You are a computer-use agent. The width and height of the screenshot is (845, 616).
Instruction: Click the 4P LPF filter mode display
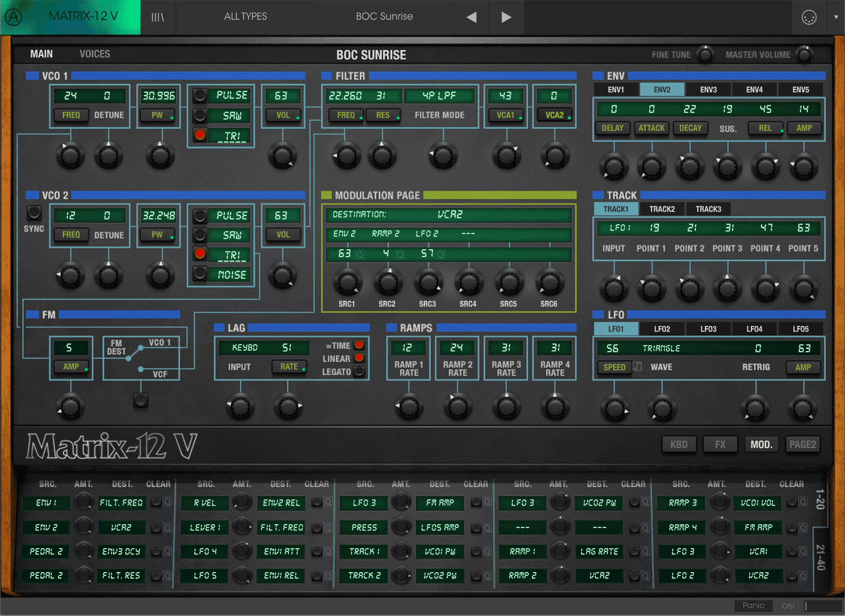pyautogui.click(x=439, y=96)
